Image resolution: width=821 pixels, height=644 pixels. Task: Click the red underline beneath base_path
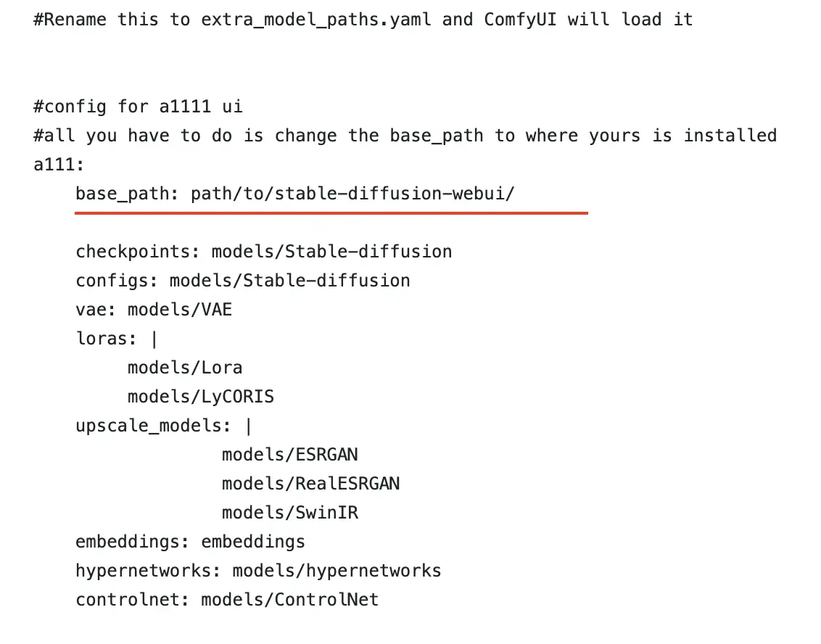click(331, 213)
